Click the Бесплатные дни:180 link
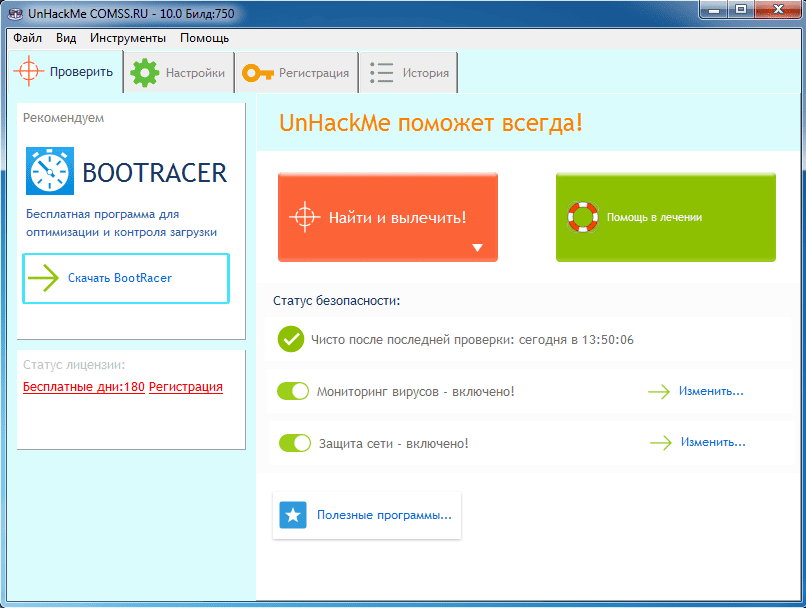 pyautogui.click(x=84, y=387)
